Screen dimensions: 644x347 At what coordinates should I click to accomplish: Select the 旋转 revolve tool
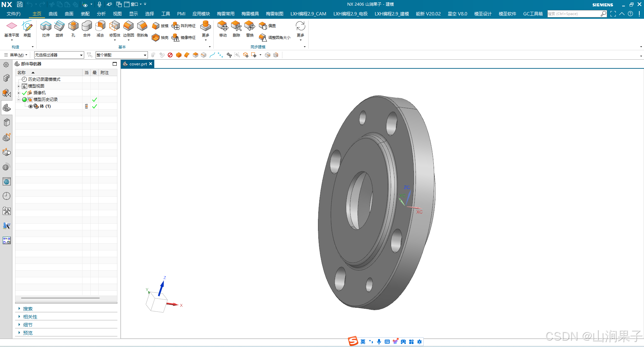pyautogui.click(x=59, y=29)
